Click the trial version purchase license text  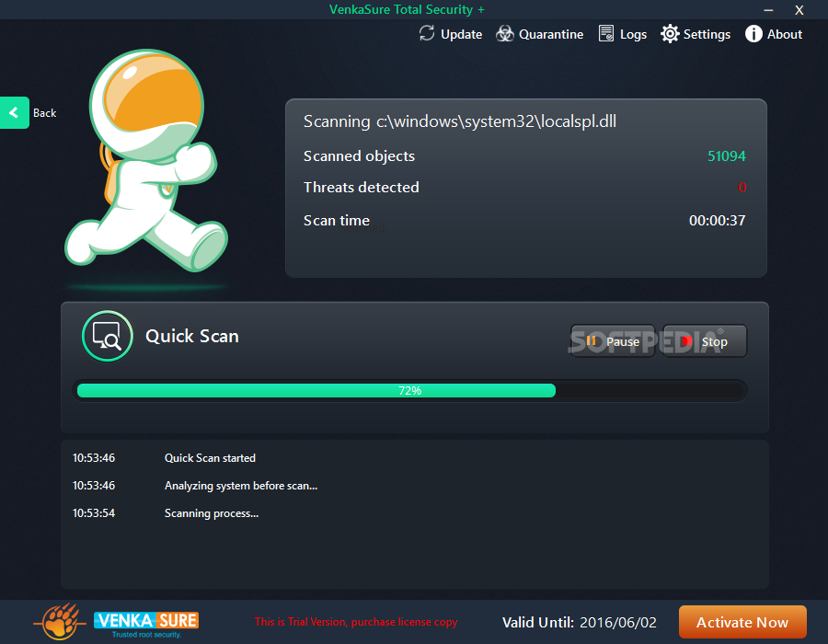click(356, 622)
